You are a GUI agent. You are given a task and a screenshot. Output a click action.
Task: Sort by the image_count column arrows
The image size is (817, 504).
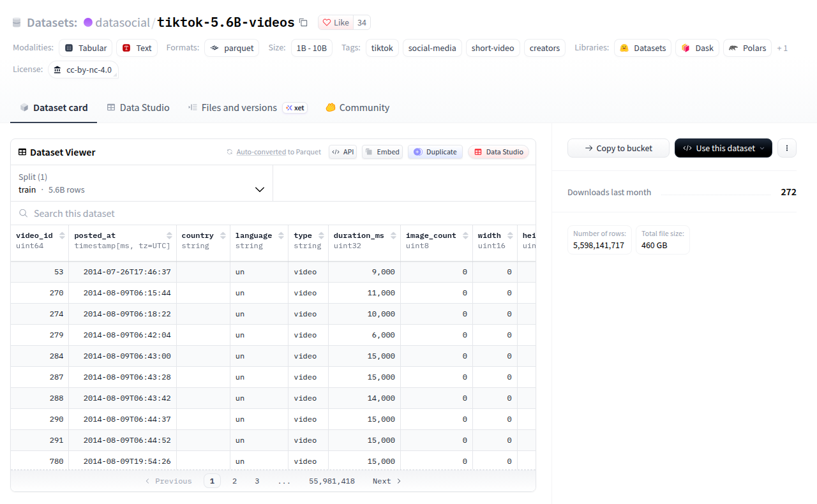point(466,235)
